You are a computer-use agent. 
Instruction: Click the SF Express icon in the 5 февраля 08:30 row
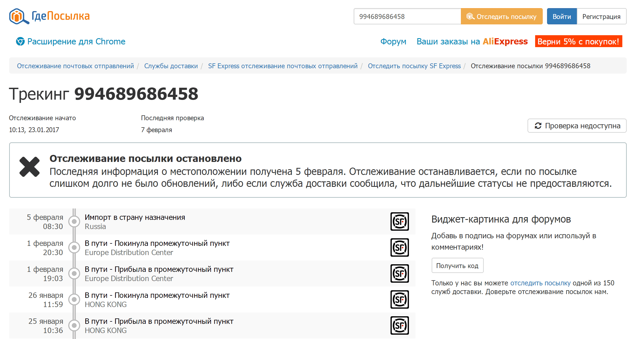[399, 221]
